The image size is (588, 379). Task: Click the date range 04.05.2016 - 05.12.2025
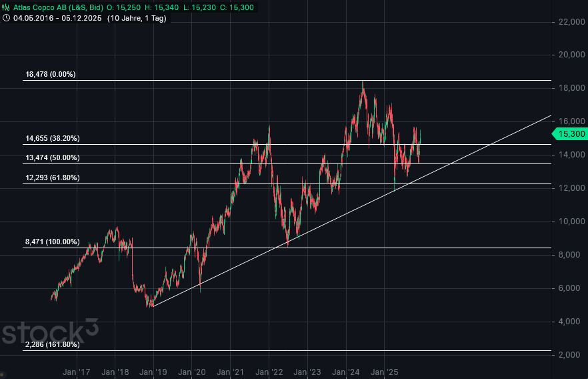[56, 18]
